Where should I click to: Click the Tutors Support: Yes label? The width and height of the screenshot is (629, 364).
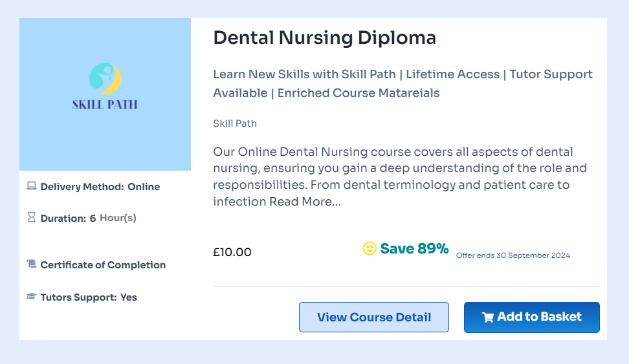point(89,297)
